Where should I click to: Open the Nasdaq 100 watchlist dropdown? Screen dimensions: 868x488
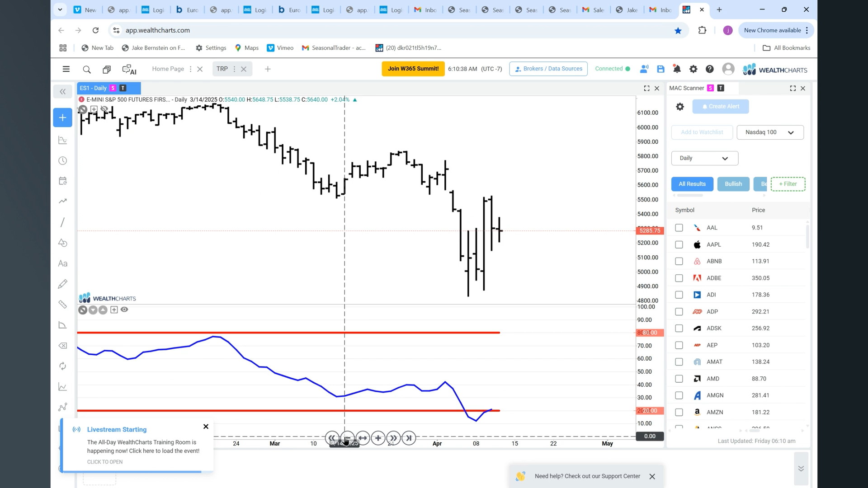point(770,132)
